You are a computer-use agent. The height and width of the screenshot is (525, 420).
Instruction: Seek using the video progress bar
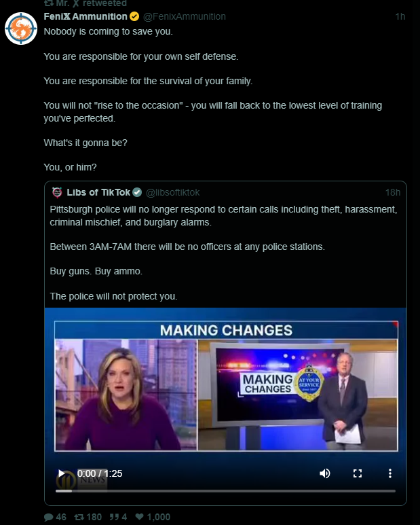[225, 491]
